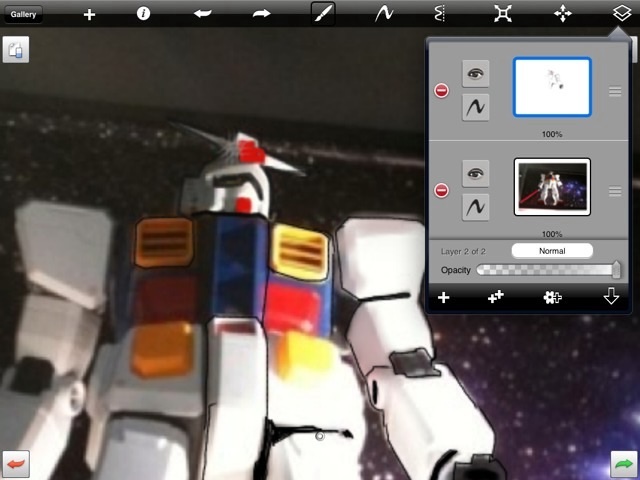The height and width of the screenshot is (480, 640).
Task: Tap the document copy icon on canvas
Action: pyautogui.click(x=16, y=49)
